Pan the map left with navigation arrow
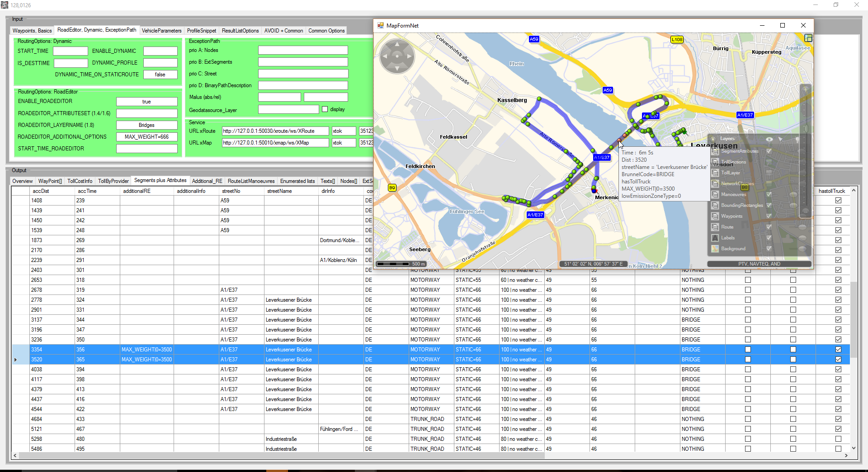This screenshot has height=472, width=868. point(385,56)
